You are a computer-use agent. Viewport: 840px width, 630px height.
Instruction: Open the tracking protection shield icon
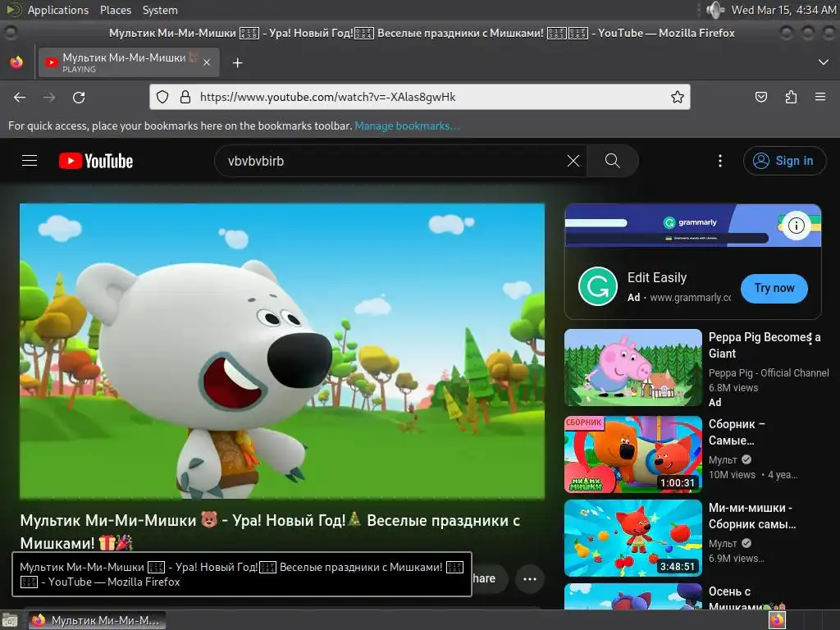click(x=162, y=97)
